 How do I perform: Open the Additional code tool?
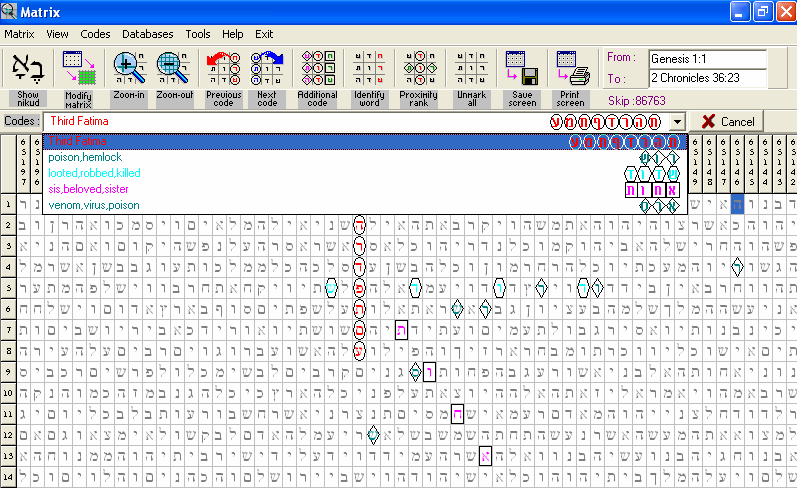318,68
